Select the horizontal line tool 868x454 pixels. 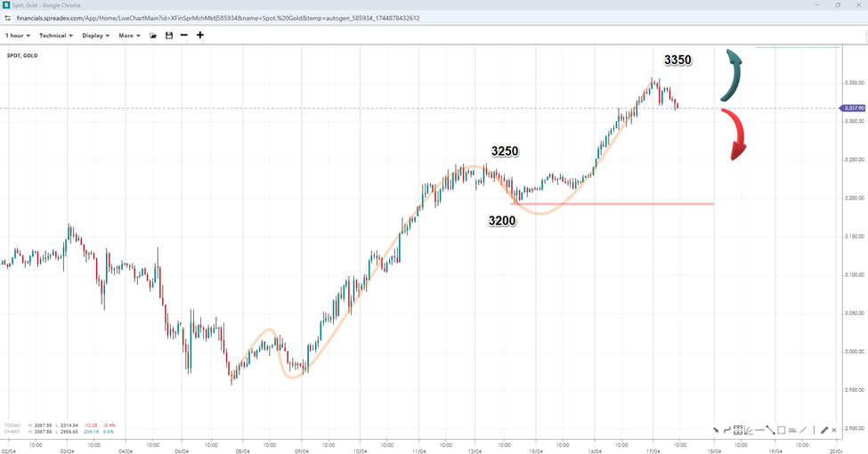pyautogui.click(x=759, y=430)
